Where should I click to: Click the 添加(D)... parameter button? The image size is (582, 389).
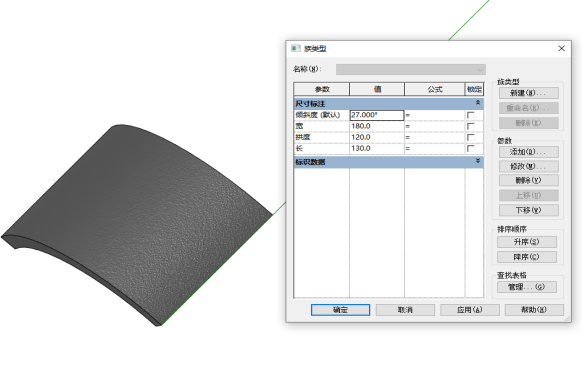(x=529, y=152)
